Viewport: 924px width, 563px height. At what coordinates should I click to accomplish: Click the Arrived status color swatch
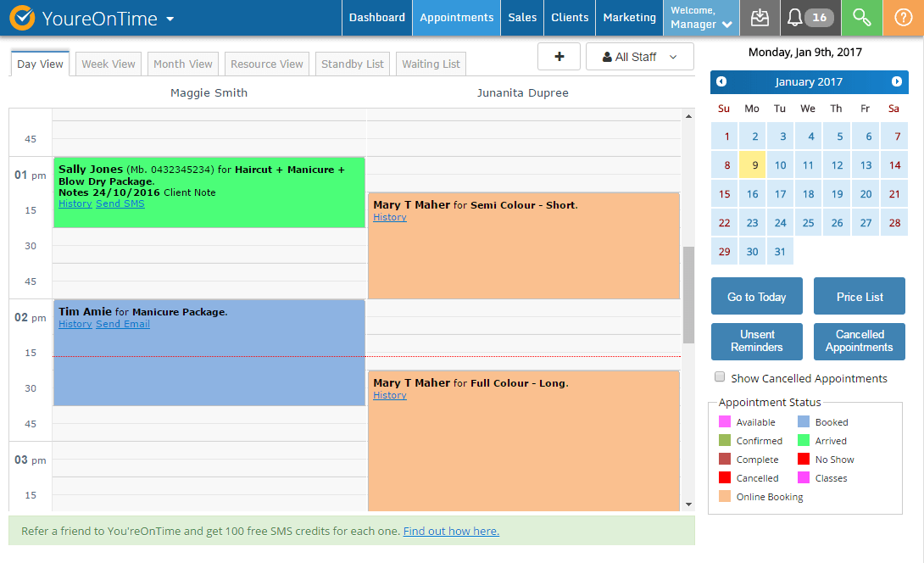[804, 440]
